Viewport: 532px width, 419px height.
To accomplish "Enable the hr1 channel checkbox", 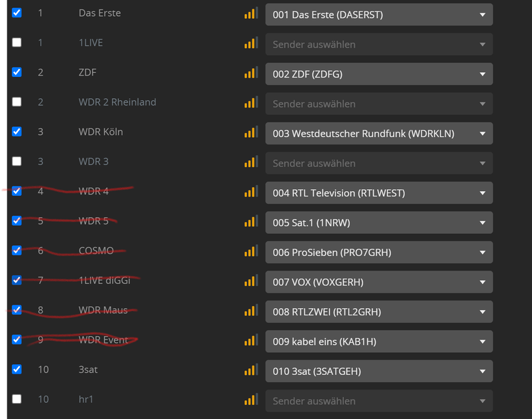I will tap(17, 399).
